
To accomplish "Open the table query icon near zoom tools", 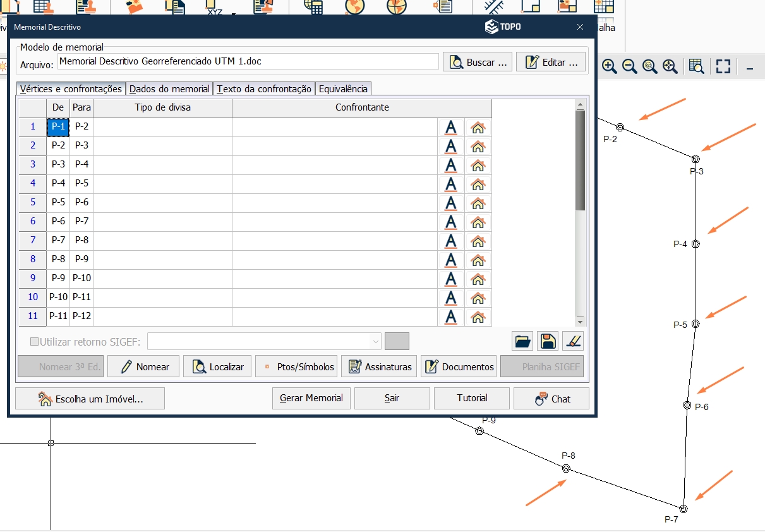I will tap(697, 66).
